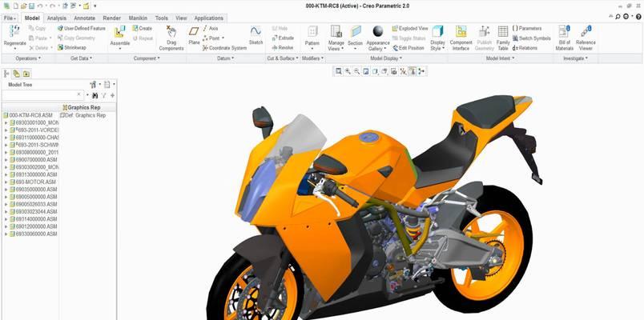
Task: Click the Edit Position button
Action: (x=409, y=48)
